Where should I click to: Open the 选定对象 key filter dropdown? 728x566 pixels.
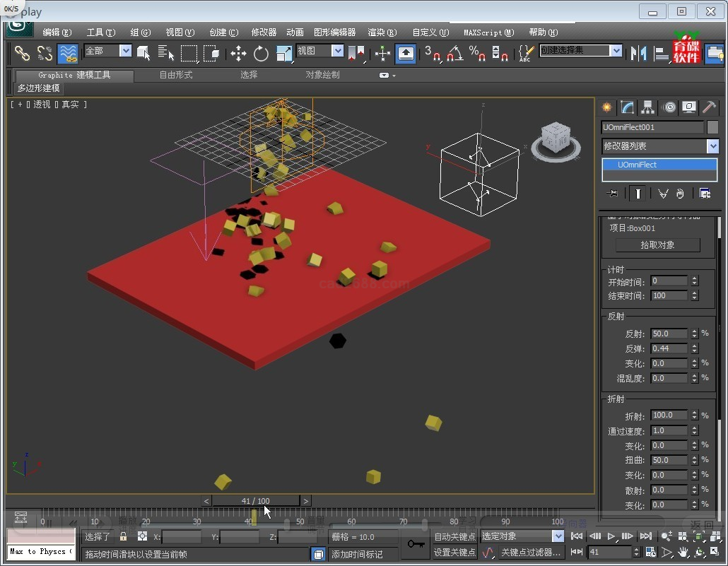pos(558,536)
